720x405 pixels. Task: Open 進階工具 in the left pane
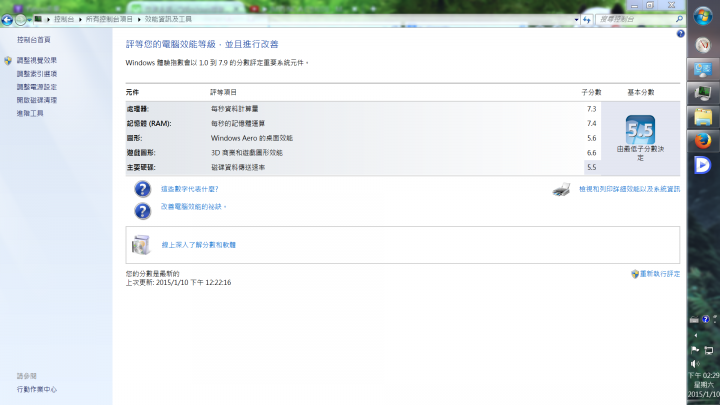point(30,113)
